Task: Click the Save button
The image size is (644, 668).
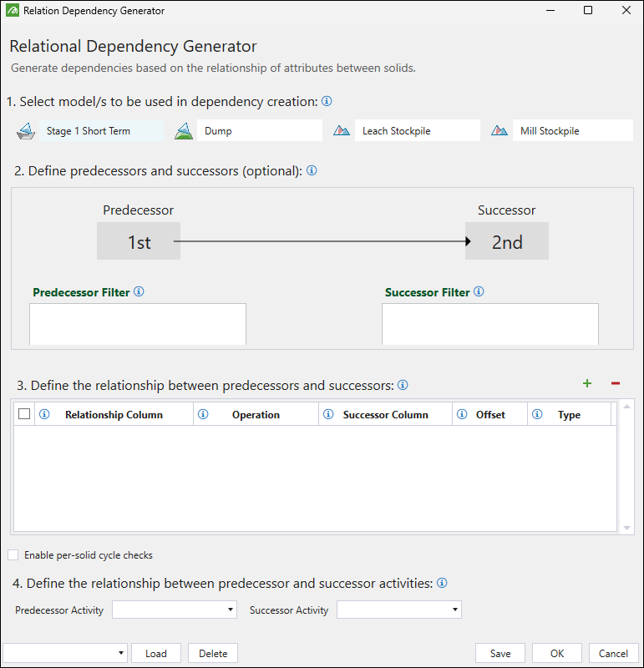Action: point(500,653)
